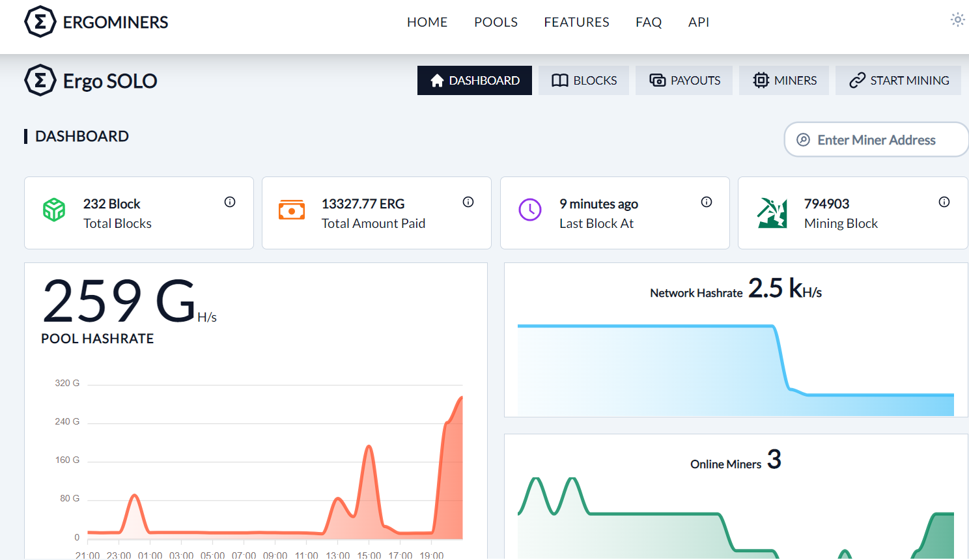Open info icon on Total Blocks card
969x560 pixels.
[x=230, y=202]
